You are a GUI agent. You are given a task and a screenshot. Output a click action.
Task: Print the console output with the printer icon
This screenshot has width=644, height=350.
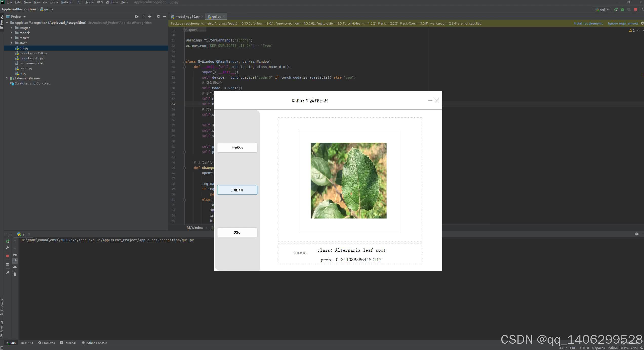pyautogui.click(x=15, y=268)
